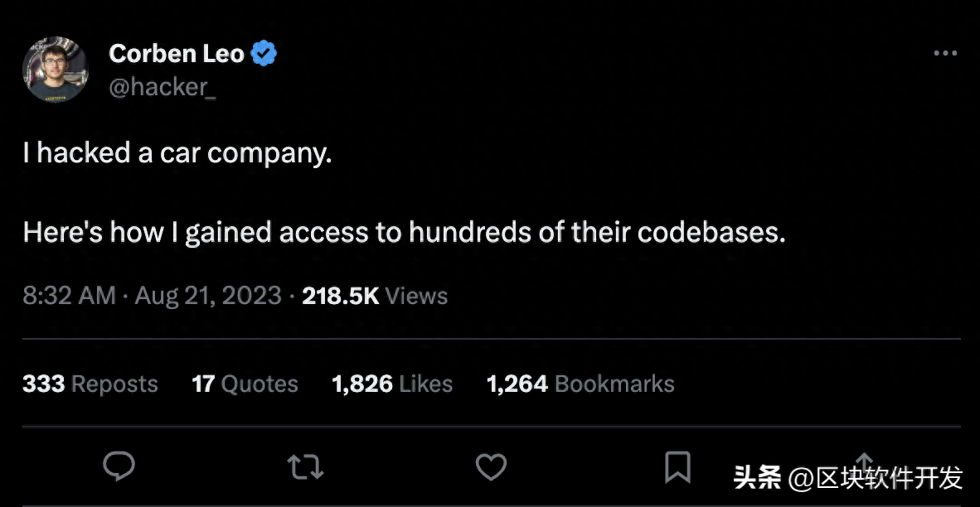View the 1,826 Likes list
980x507 pixels.
pyautogui.click(x=392, y=384)
